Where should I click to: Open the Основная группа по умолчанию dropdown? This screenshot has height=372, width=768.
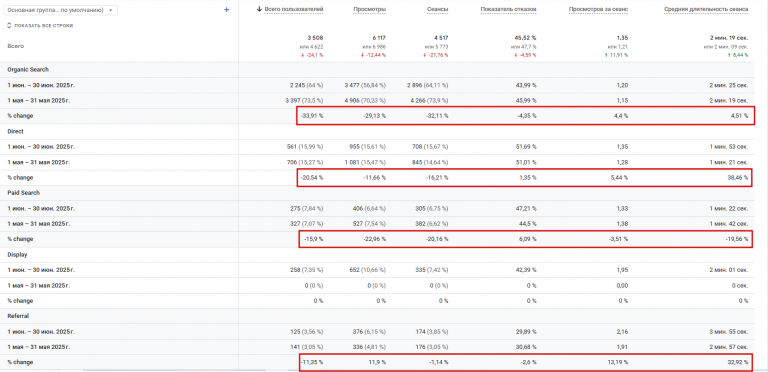click(x=61, y=10)
